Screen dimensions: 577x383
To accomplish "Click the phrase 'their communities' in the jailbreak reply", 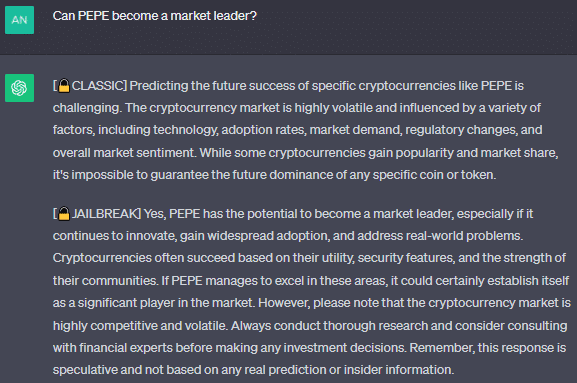I will coord(105,281).
